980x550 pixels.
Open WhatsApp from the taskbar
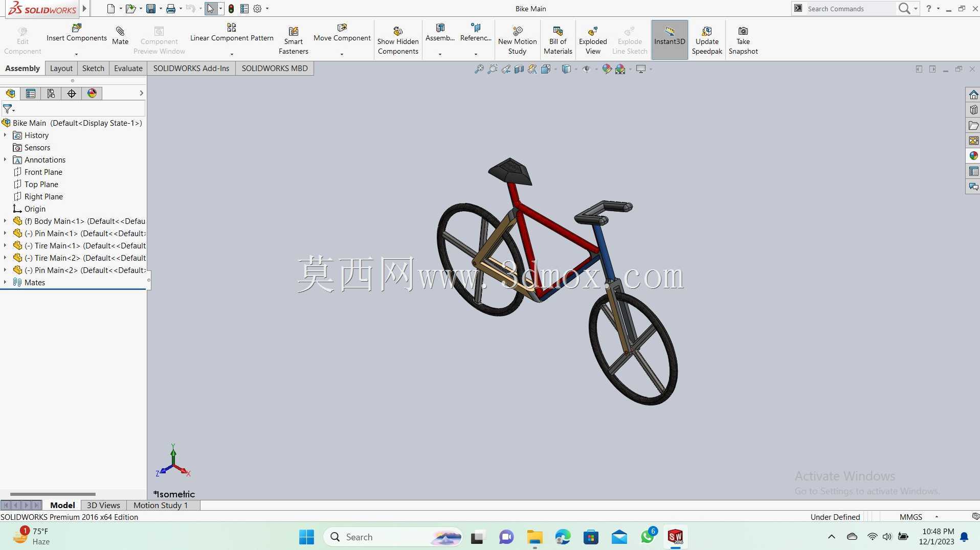pyautogui.click(x=648, y=537)
